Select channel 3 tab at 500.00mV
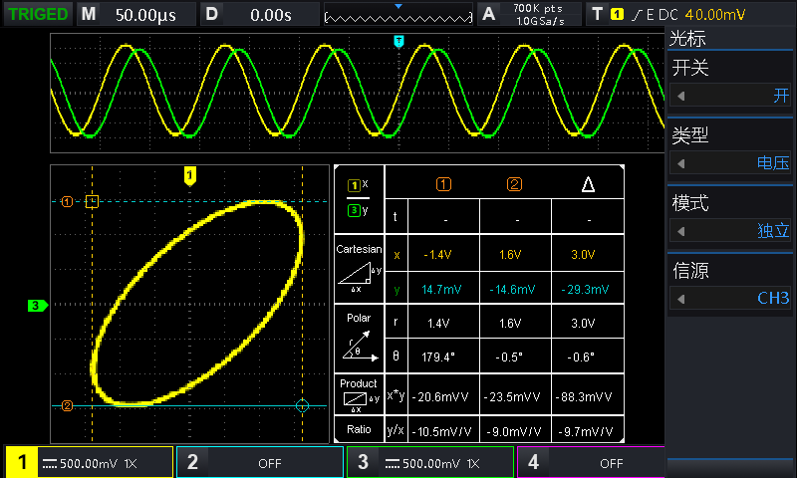 click(430, 463)
